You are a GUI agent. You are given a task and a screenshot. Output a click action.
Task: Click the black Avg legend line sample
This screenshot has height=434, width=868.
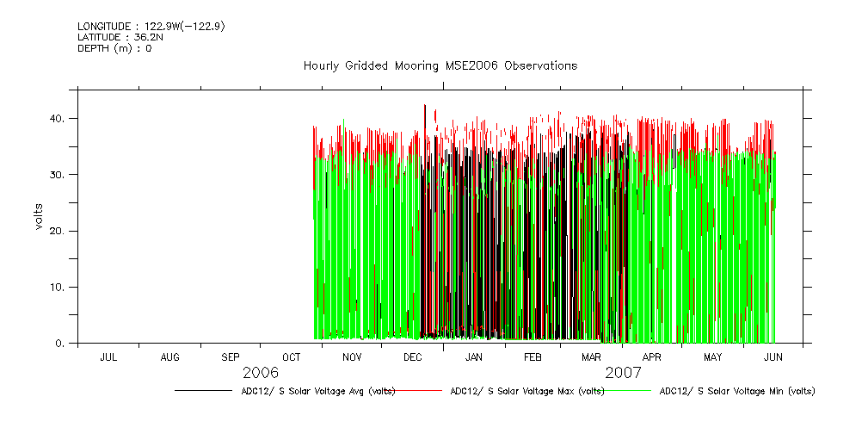click(203, 391)
